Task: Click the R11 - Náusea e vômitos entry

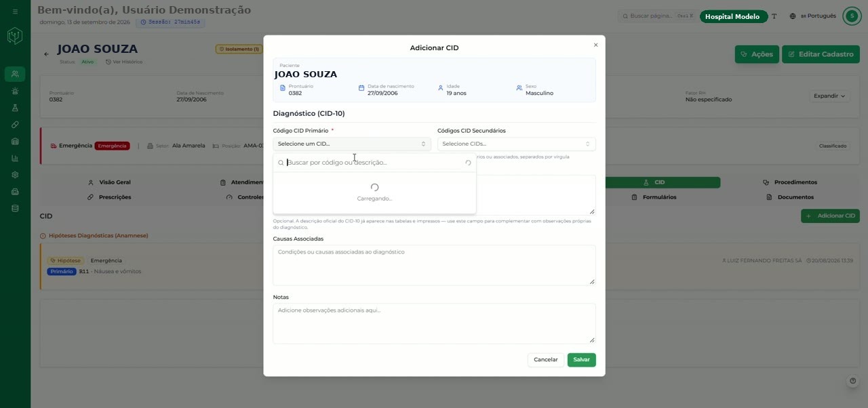Action: tap(110, 271)
